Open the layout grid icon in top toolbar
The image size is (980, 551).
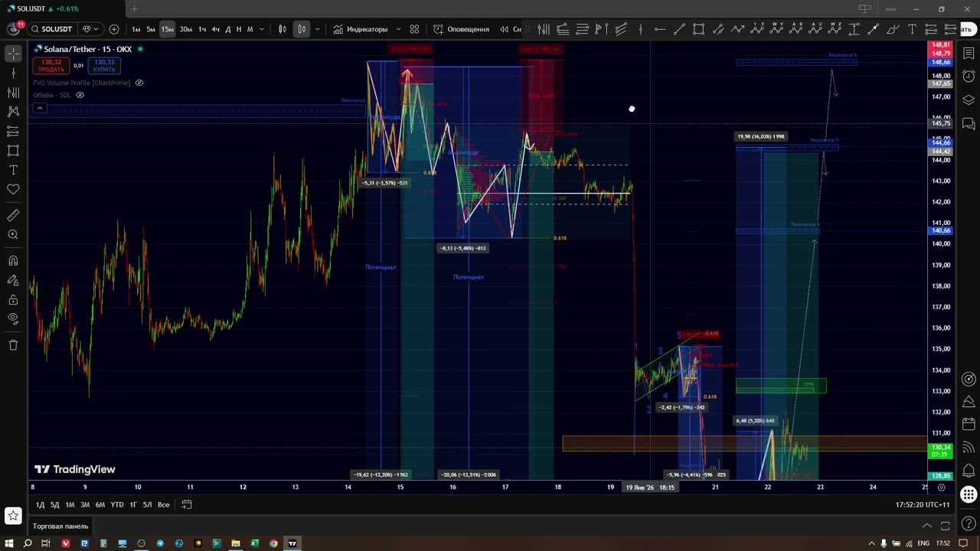point(414,29)
